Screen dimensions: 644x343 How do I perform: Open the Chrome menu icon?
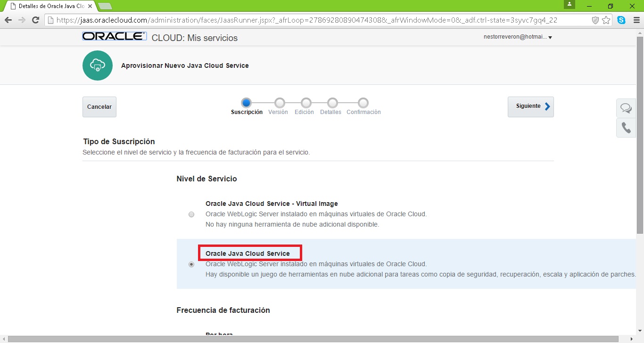pyautogui.click(x=636, y=20)
